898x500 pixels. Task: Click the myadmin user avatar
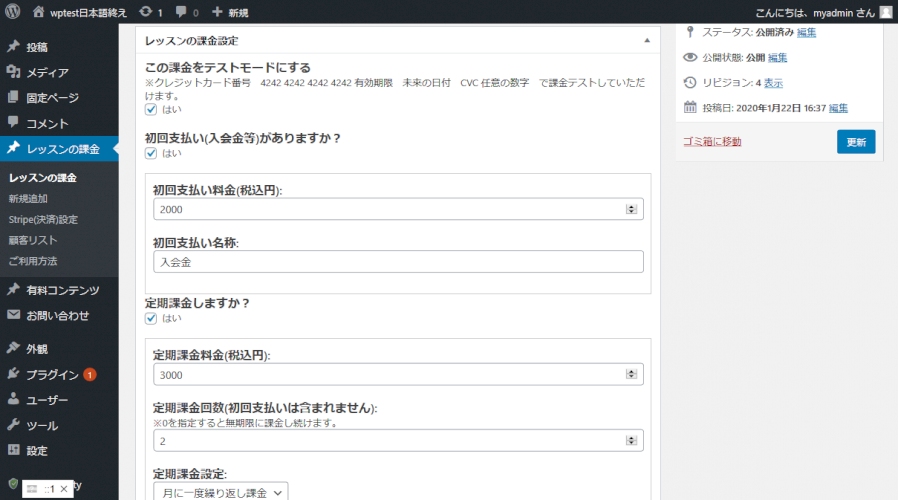[886, 12]
